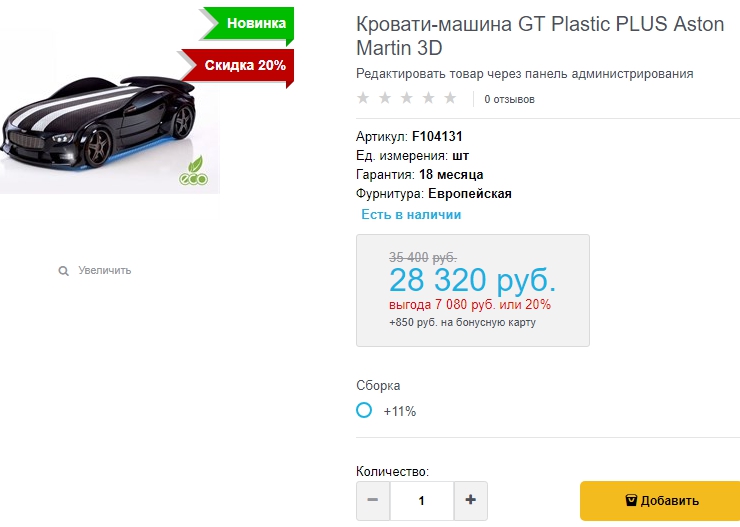Click the 28 320 руб. price
The image size is (740, 527).
point(472,279)
